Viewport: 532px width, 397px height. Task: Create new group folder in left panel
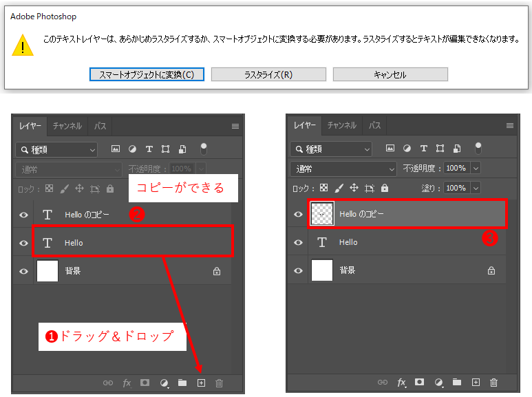coord(182,383)
